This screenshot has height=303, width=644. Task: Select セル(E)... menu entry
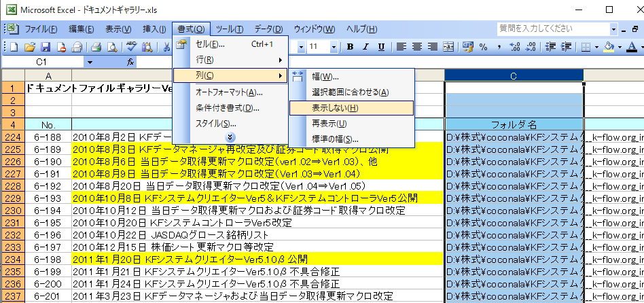click(x=230, y=44)
